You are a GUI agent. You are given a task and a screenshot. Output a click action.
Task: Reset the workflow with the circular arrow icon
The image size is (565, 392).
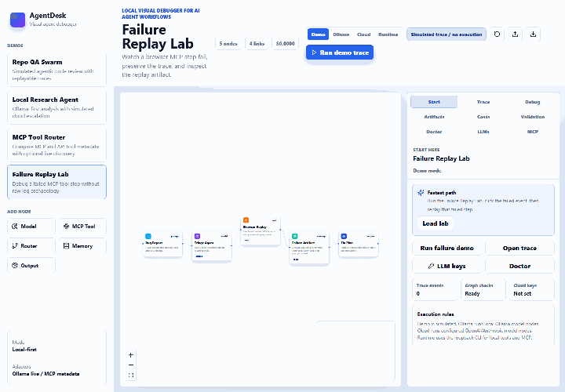tap(497, 34)
